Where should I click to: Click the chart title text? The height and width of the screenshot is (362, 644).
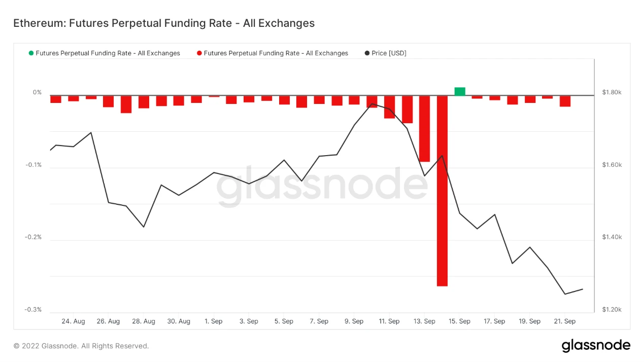pos(164,23)
